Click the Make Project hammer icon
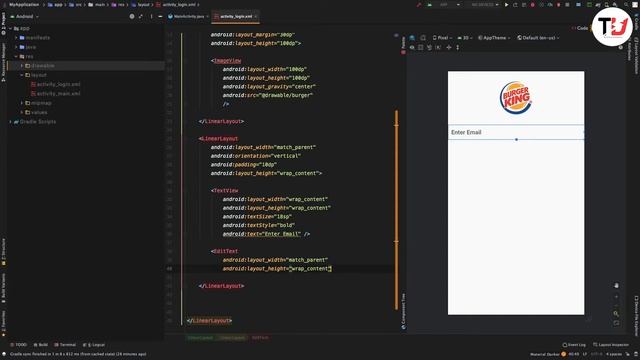640x360 pixels. click(419, 4)
